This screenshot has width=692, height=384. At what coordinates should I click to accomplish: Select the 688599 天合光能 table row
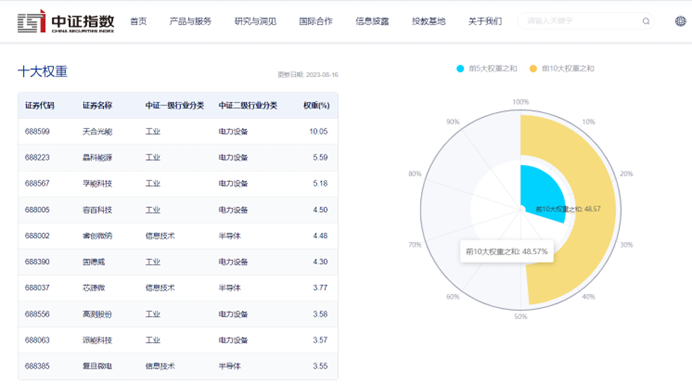pos(178,132)
